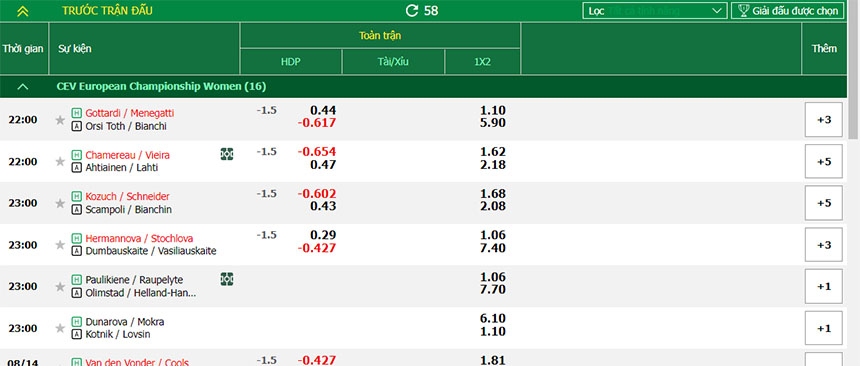Select 1X2 odds 1.62 for Chamereau / Vieira
Image resolution: width=860 pixels, height=366 pixels.
tap(492, 152)
